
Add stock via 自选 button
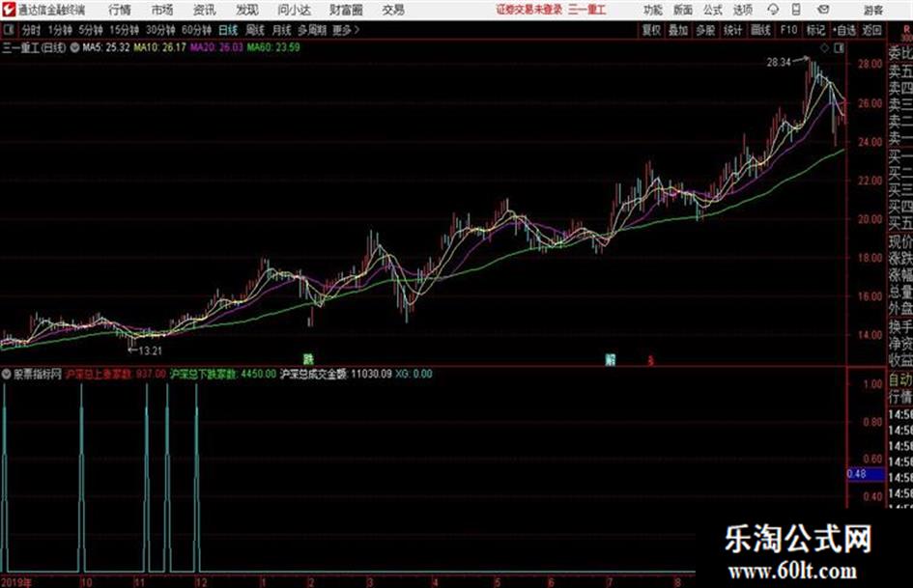pyautogui.click(x=843, y=30)
